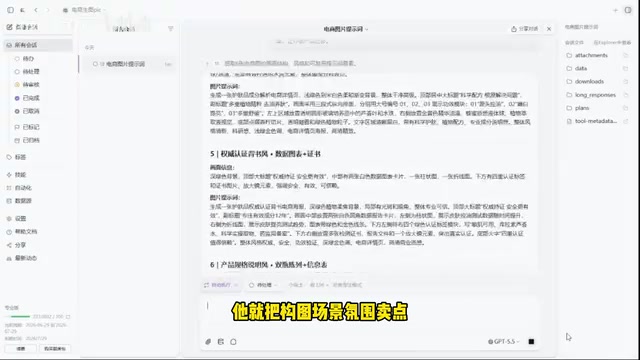Open the data folder
This screenshot has height=360, width=640.
click(580, 68)
